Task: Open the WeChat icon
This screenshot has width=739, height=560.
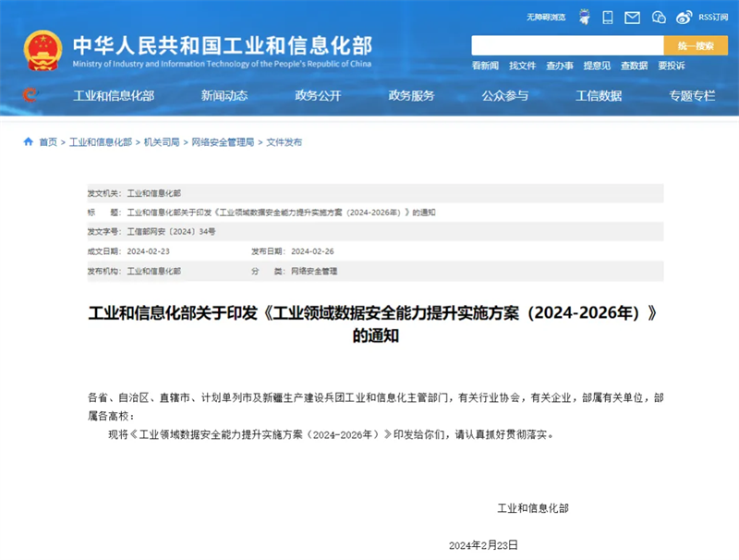Action: click(x=659, y=17)
